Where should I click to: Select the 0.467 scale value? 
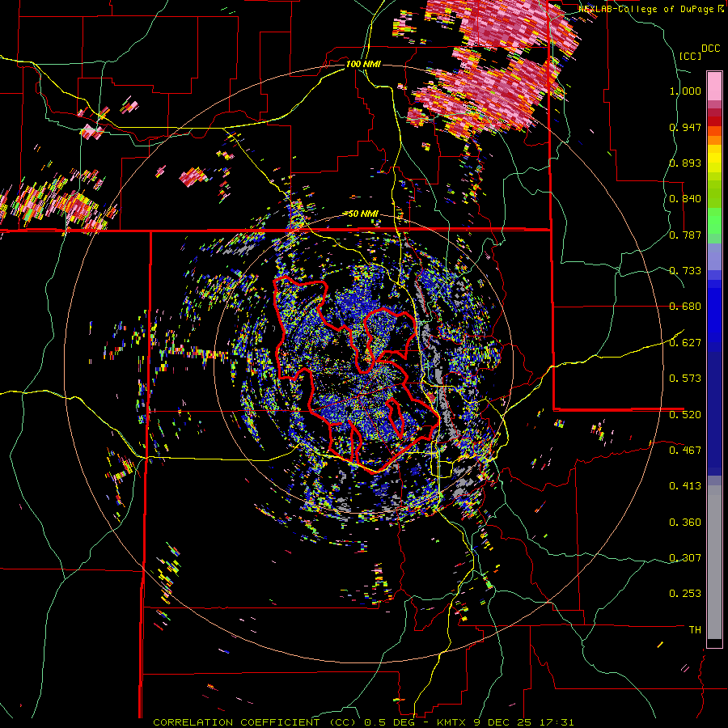pyautogui.click(x=685, y=450)
